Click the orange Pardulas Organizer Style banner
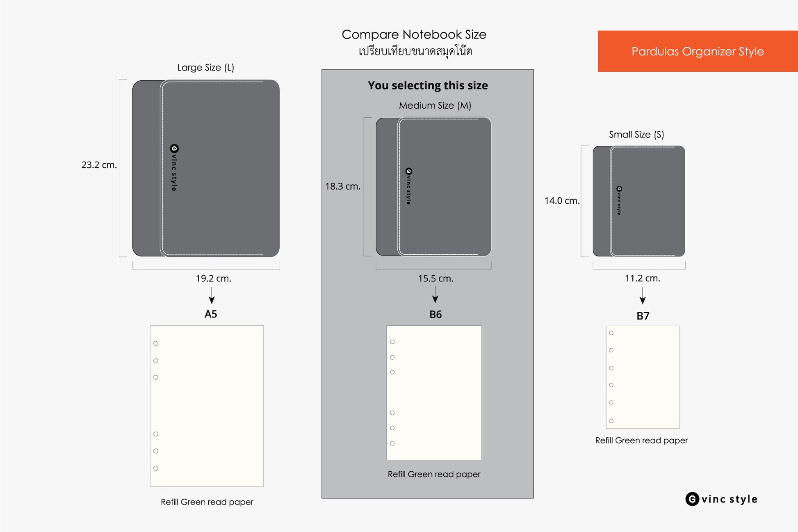The height and width of the screenshot is (532, 798). click(x=698, y=51)
